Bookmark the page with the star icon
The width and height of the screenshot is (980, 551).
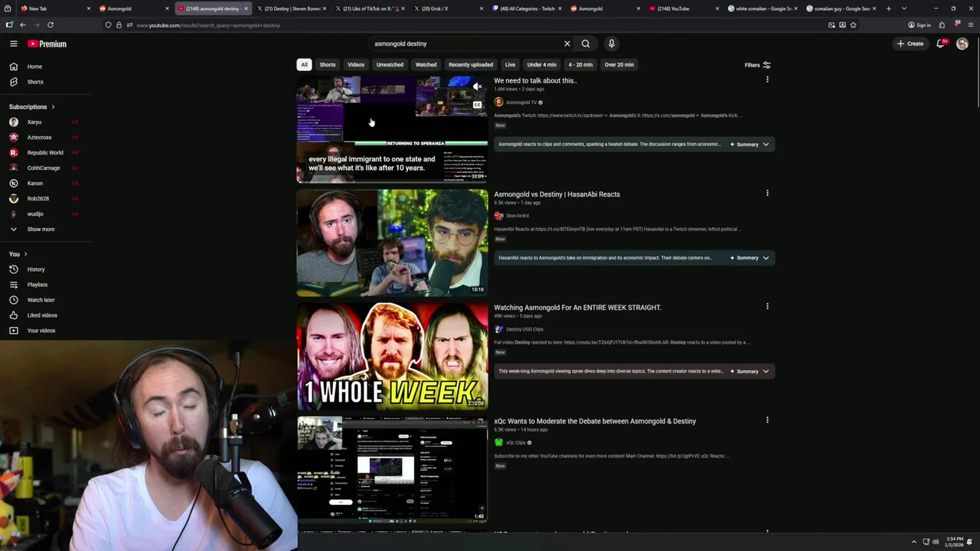coord(853,24)
